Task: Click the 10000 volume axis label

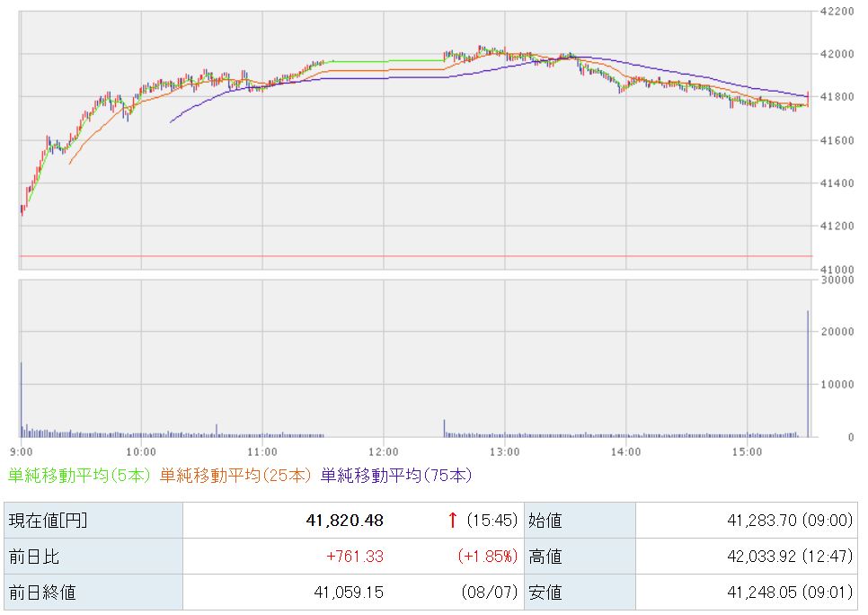Action: pos(837,384)
